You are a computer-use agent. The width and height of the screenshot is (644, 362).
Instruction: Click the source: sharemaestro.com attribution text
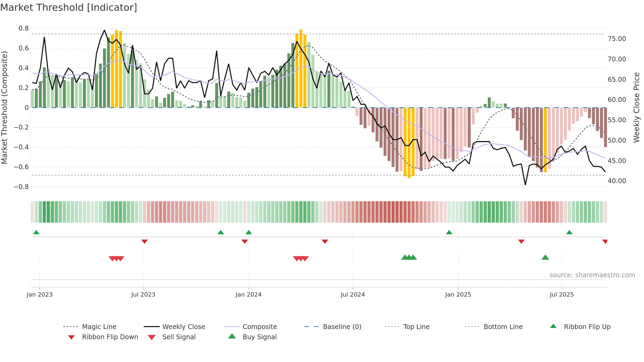coord(592,275)
